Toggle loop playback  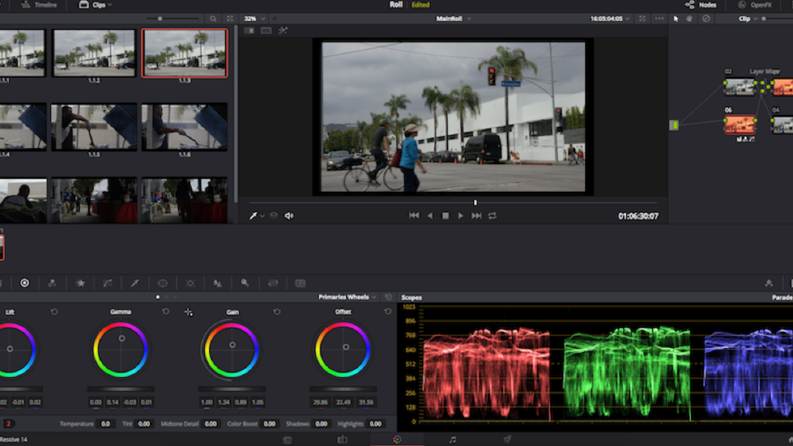tap(492, 216)
